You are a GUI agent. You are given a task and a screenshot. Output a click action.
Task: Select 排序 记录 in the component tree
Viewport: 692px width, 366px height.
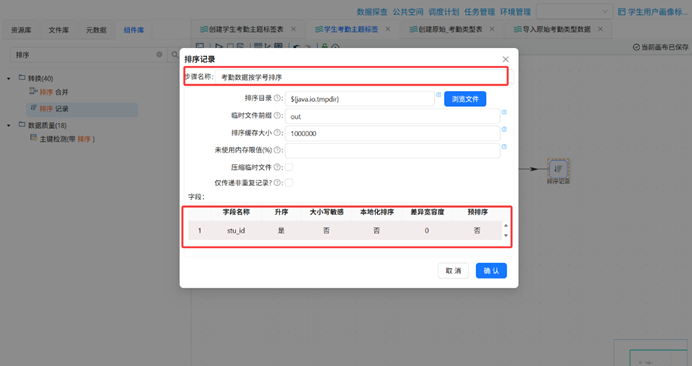[x=82, y=109]
